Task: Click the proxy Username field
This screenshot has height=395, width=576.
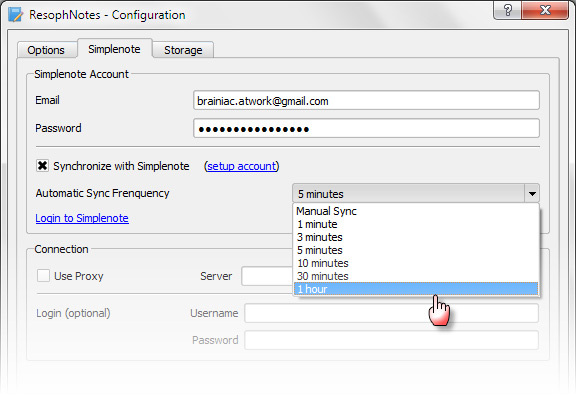Action: (x=392, y=313)
